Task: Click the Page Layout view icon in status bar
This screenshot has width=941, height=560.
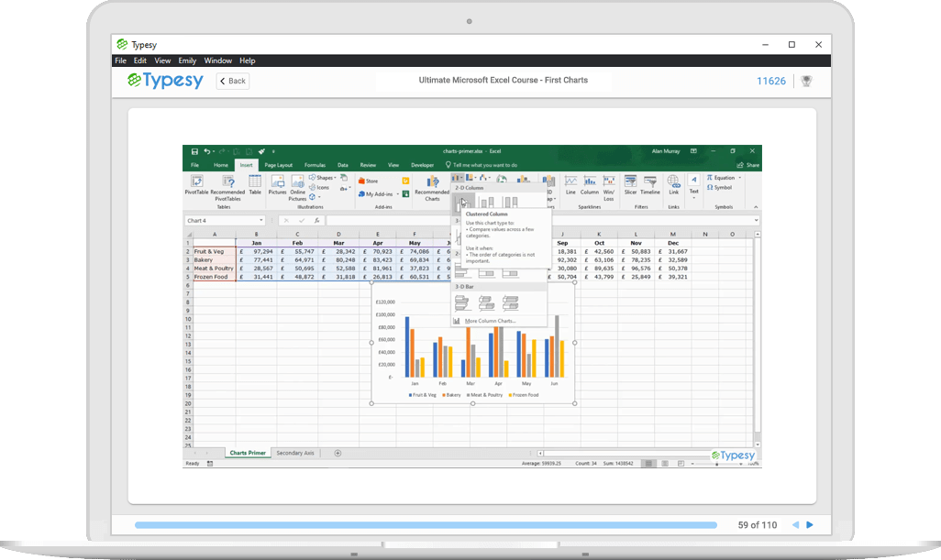Action: (664, 464)
